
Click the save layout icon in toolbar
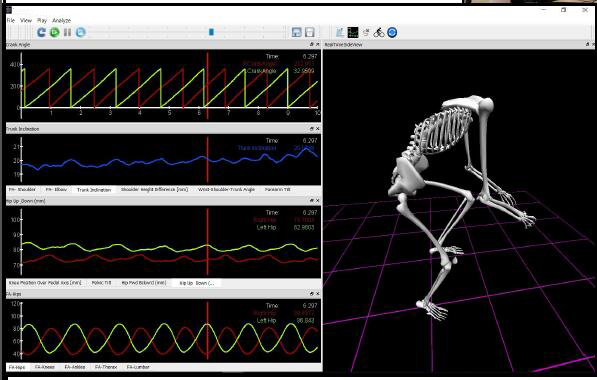tap(296, 32)
